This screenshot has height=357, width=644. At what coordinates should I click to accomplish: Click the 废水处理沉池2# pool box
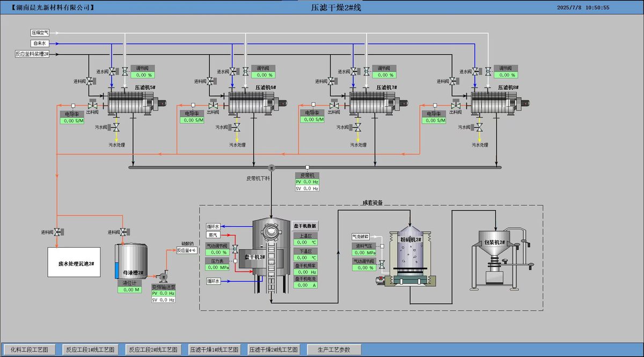click(74, 262)
